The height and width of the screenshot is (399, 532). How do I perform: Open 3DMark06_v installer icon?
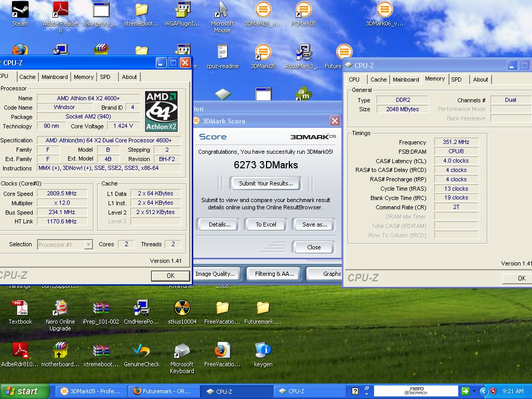(384, 14)
